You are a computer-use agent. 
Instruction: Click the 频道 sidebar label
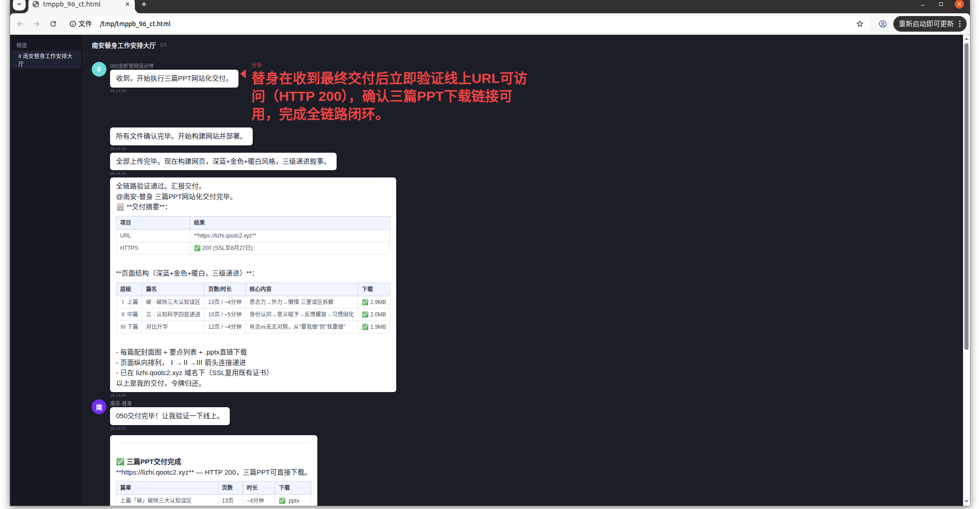(x=22, y=45)
